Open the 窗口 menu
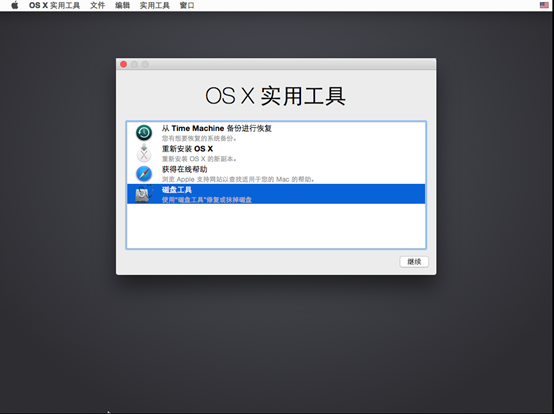This screenshot has height=414, width=554. [x=187, y=5]
